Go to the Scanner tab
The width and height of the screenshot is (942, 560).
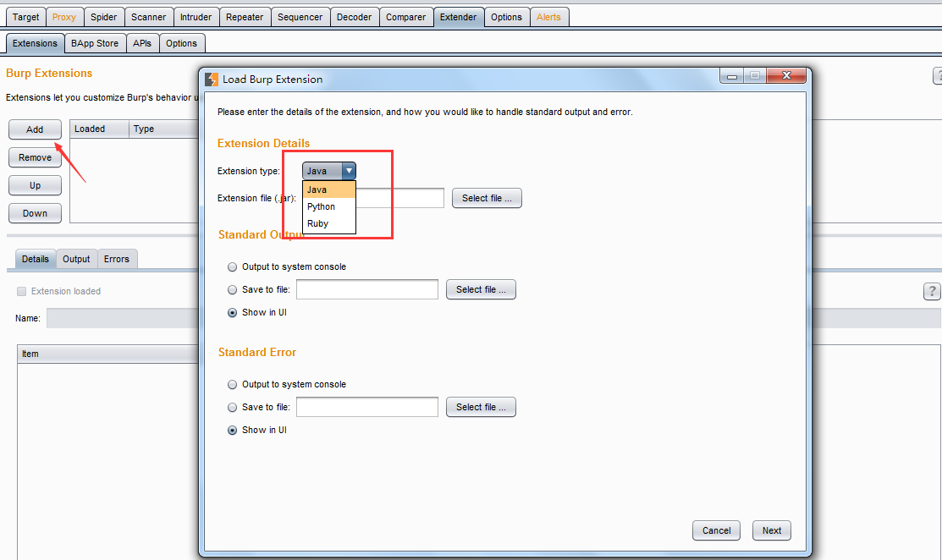(148, 17)
